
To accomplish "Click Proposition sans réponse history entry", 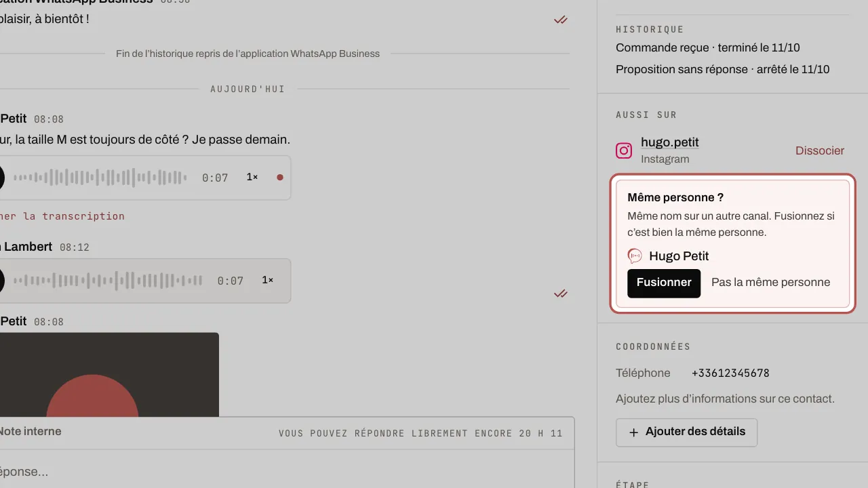I will 723,69.
